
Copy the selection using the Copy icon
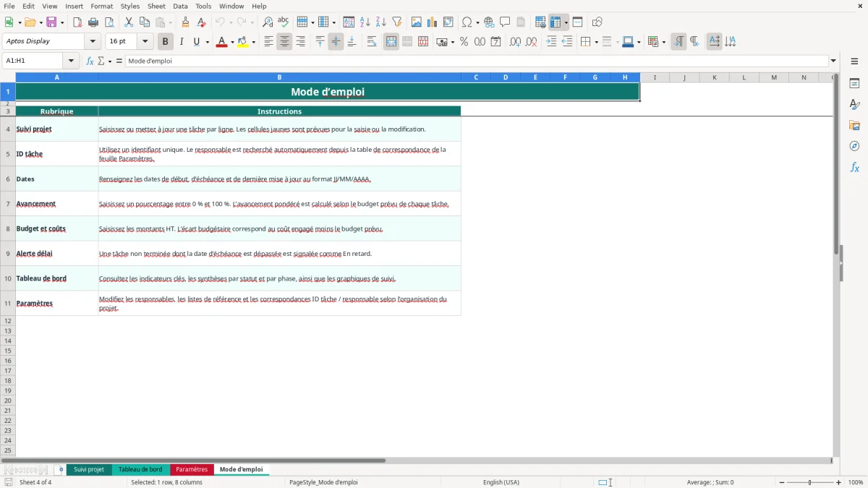click(x=145, y=22)
